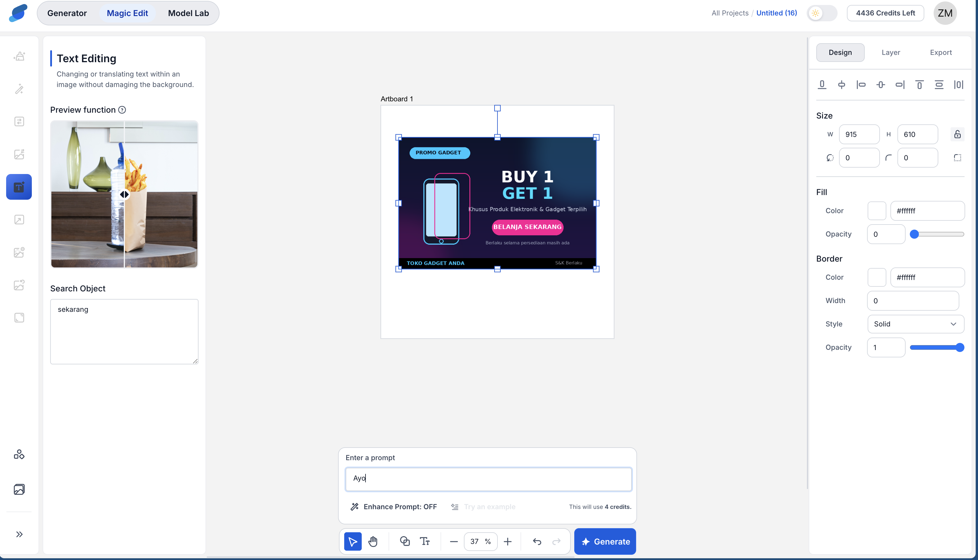This screenshot has width=978, height=560.
Task: Click the fourth alignment icon in Design panel
Action: point(881,85)
